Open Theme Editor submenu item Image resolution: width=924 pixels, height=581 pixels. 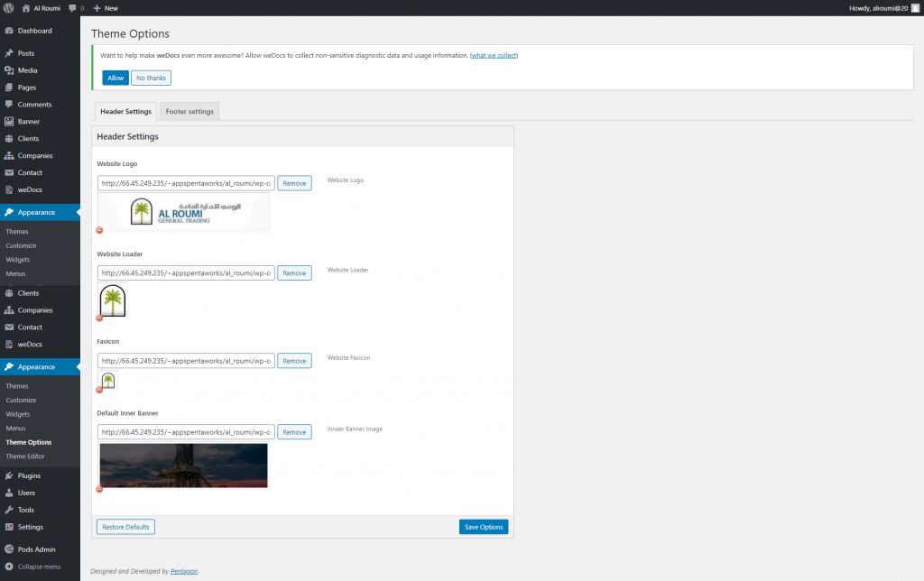25,456
